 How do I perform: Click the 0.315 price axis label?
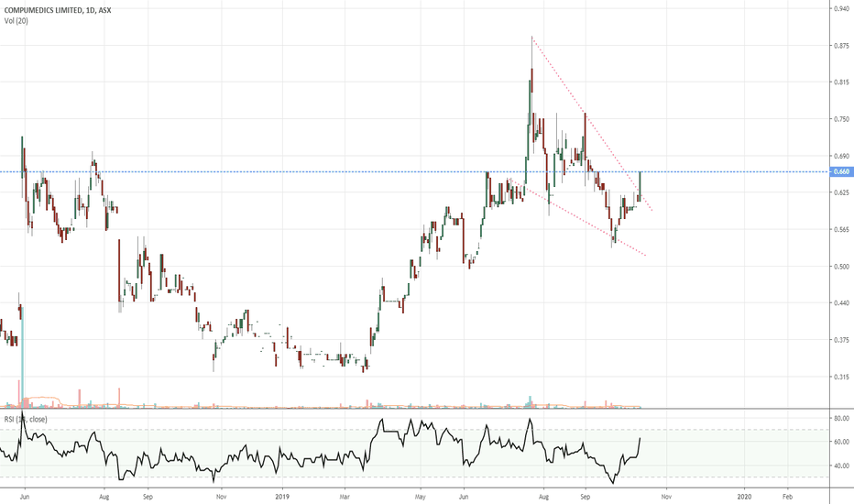click(x=842, y=377)
